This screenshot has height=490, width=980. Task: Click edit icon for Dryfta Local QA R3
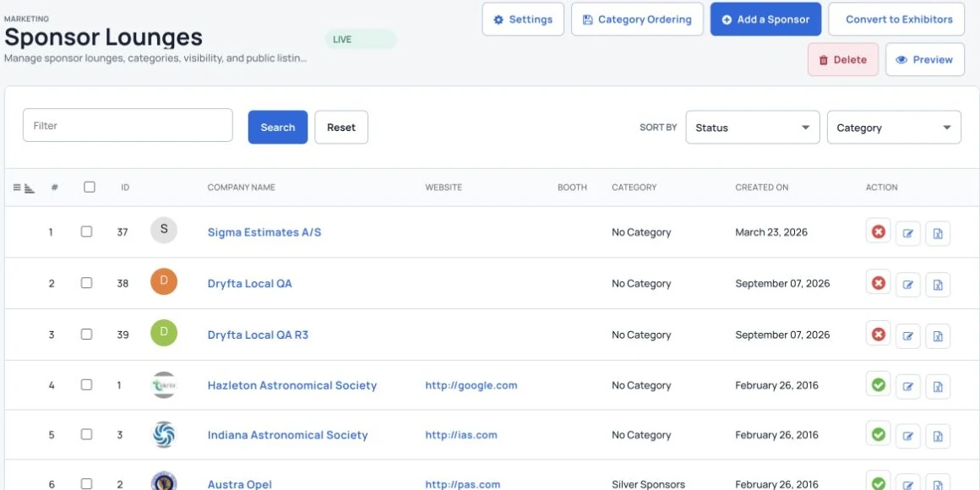pos(908,336)
